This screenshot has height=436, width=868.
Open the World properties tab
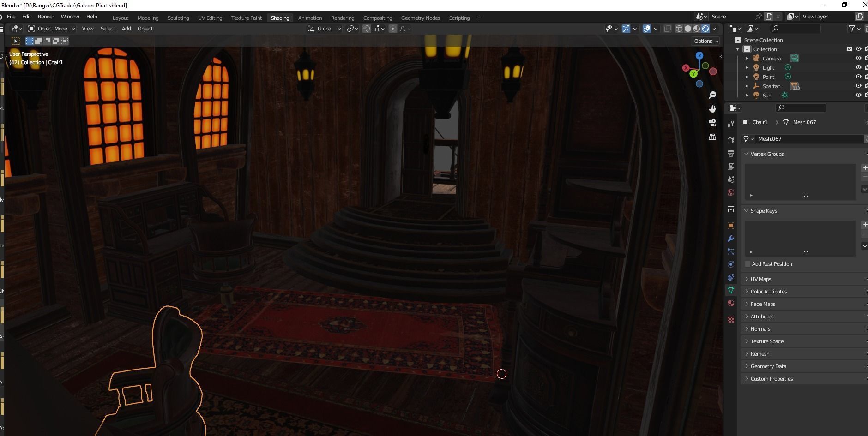coord(731,192)
